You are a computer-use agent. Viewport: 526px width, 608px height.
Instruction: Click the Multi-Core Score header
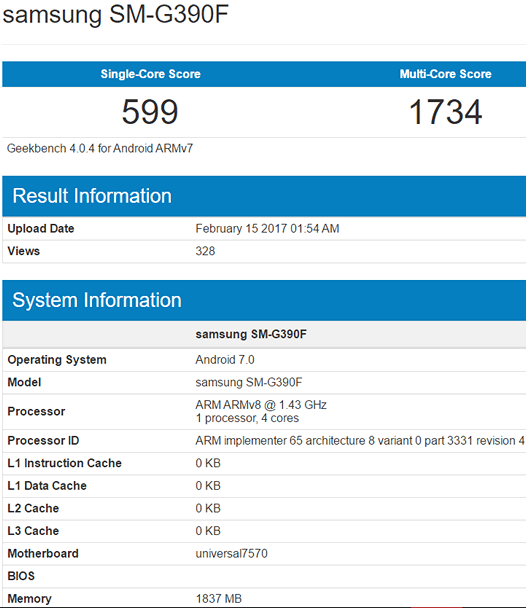[x=445, y=74]
